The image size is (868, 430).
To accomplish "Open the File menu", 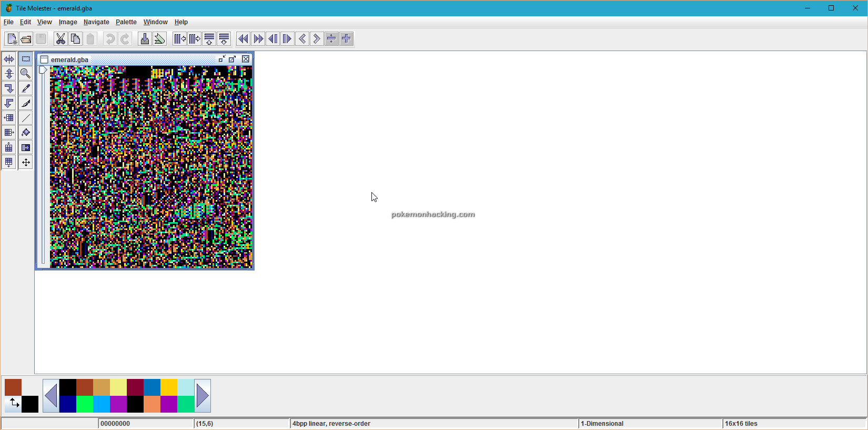I will pos(8,22).
